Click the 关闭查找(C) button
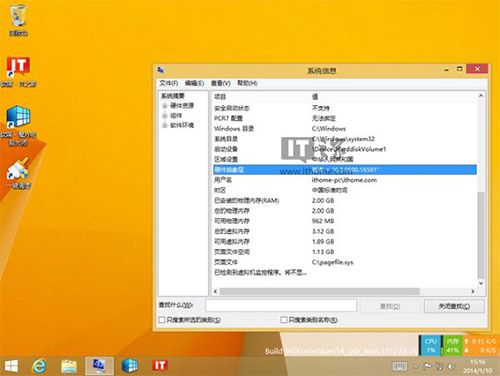This screenshot has height=376, width=500. 454,306
